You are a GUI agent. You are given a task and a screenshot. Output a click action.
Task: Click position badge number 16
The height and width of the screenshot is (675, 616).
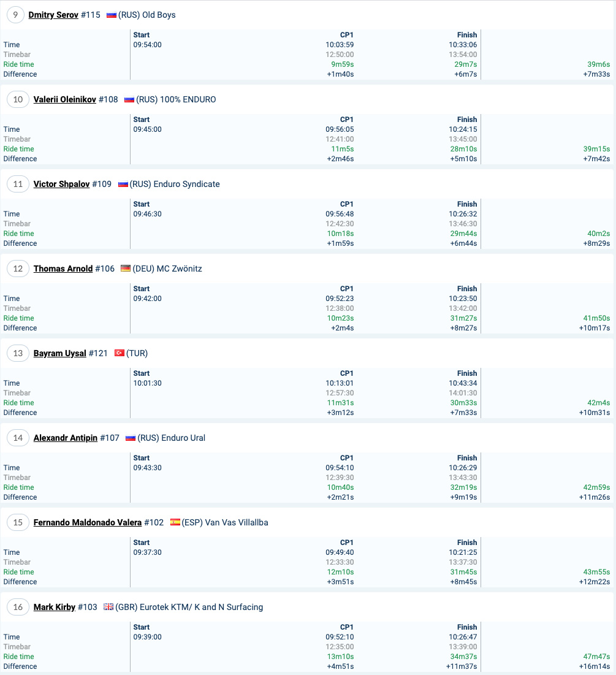click(18, 607)
